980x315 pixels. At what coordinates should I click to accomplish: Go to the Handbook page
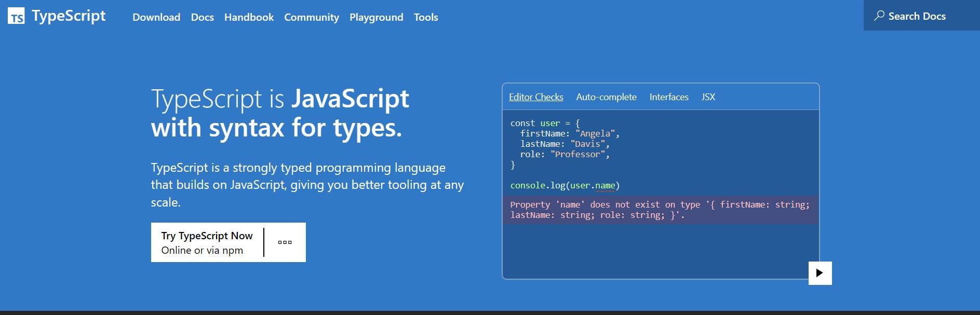tap(249, 17)
